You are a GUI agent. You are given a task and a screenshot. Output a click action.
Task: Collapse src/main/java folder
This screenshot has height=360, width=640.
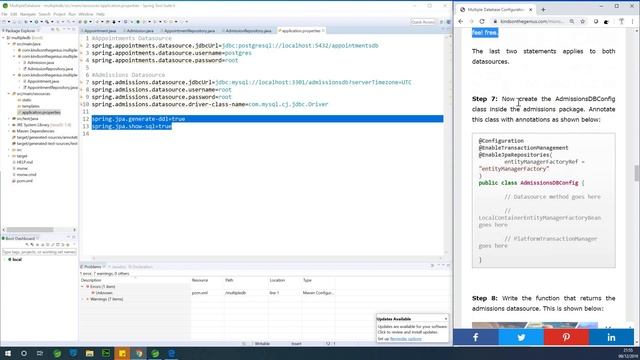pyautogui.click(x=9, y=44)
